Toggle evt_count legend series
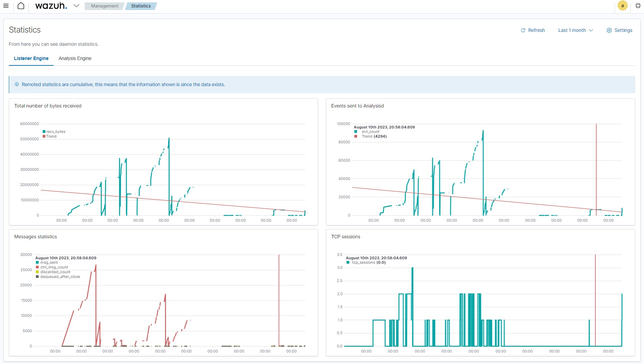This screenshot has height=364, width=644. click(x=367, y=132)
